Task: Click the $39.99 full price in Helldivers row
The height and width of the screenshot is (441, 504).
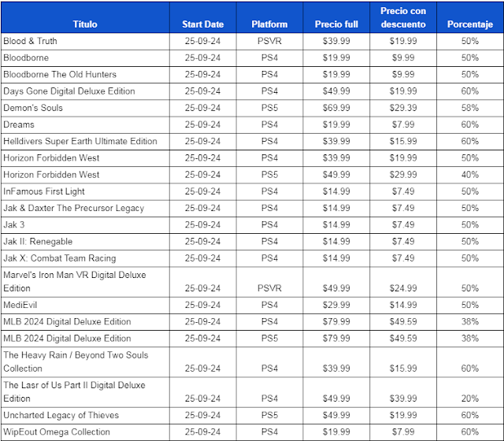Action: [336, 142]
